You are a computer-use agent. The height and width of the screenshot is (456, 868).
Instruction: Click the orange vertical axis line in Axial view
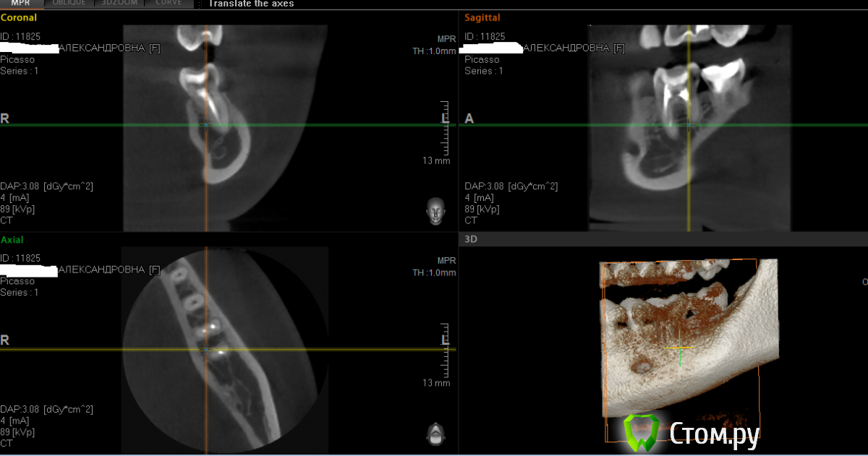click(x=205, y=405)
